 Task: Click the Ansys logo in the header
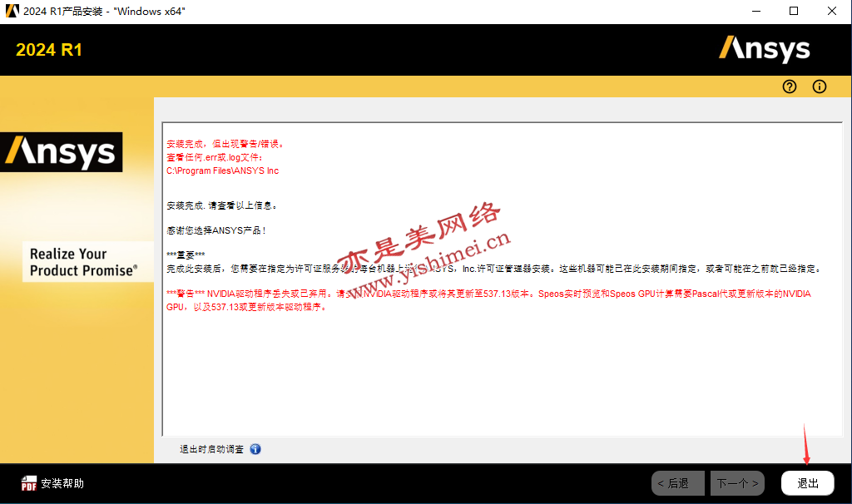(764, 49)
